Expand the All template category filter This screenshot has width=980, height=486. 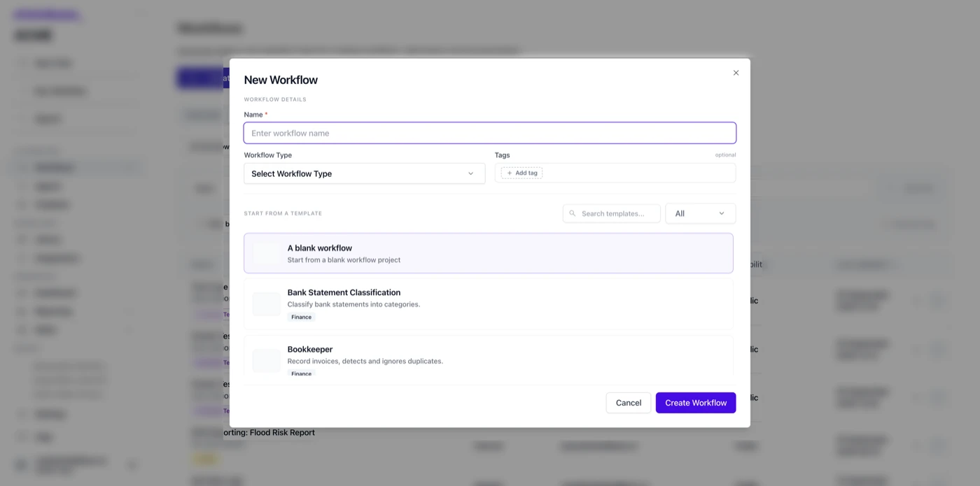pyautogui.click(x=700, y=213)
